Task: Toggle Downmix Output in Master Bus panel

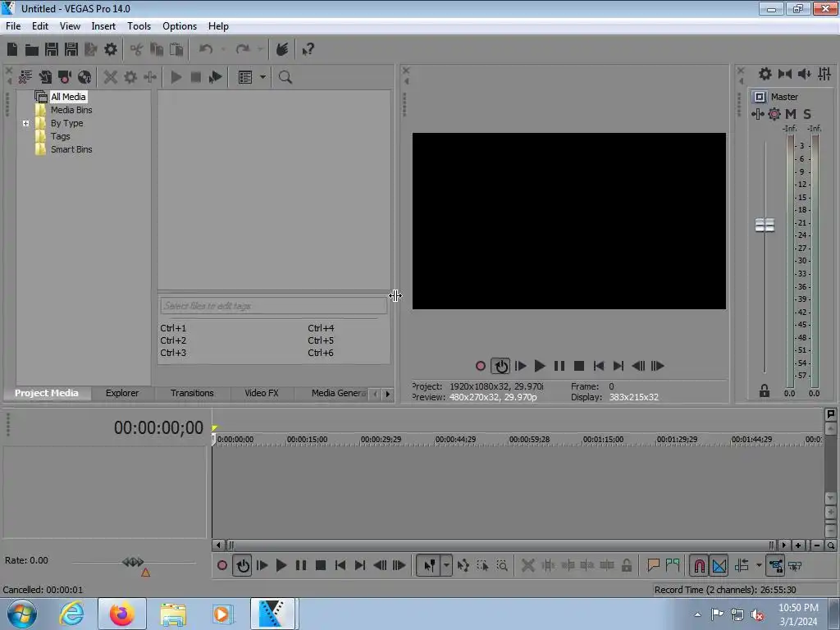Action: coord(785,74)
